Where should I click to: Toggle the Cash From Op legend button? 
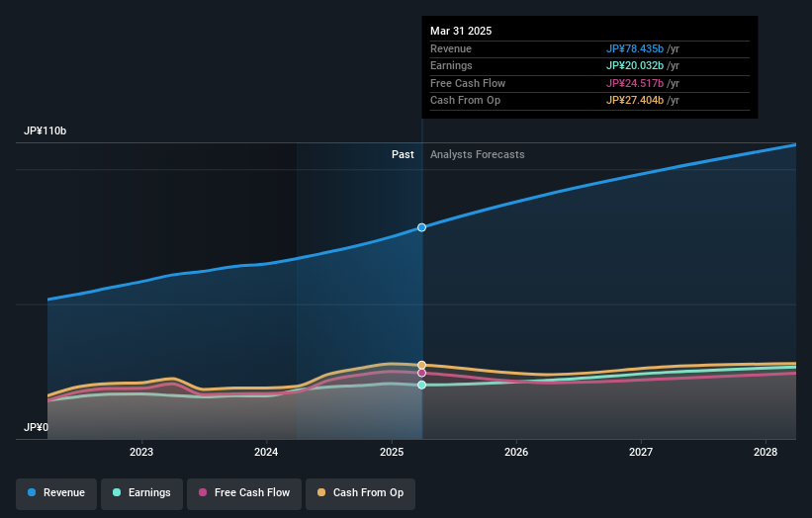(x=360, y=493)
